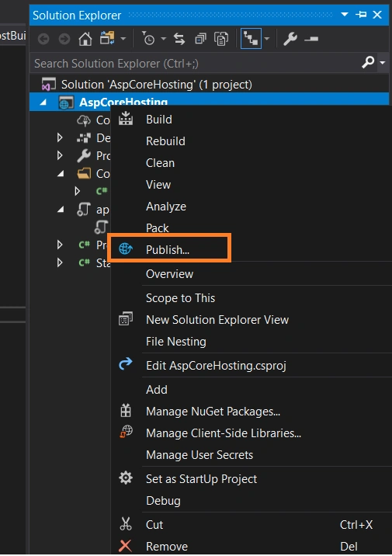Sync with Active Document
This screenshot has width=392, height=556.
click(179, 39)
